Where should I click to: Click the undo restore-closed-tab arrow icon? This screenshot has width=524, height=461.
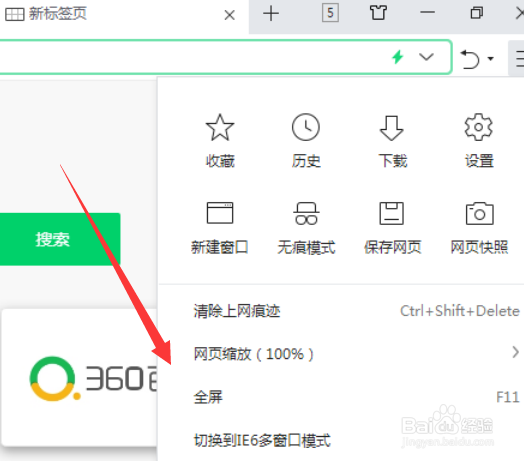click(x=470, y=59)
